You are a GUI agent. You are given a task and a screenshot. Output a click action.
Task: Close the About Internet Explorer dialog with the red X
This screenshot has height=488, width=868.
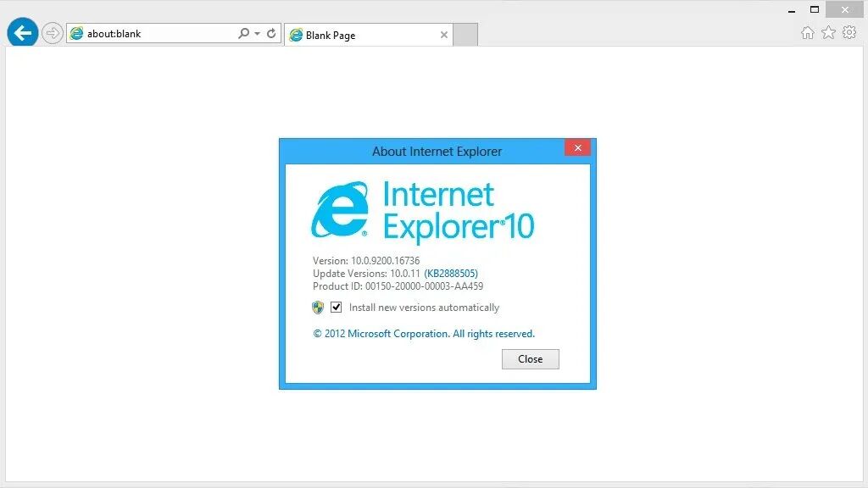tap(577, 147)
